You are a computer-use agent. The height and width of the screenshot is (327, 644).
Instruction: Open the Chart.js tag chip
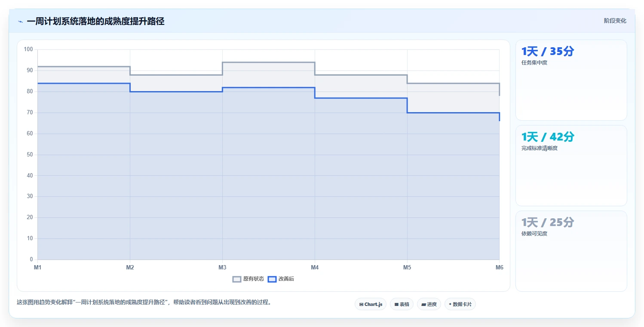[371, 304]
